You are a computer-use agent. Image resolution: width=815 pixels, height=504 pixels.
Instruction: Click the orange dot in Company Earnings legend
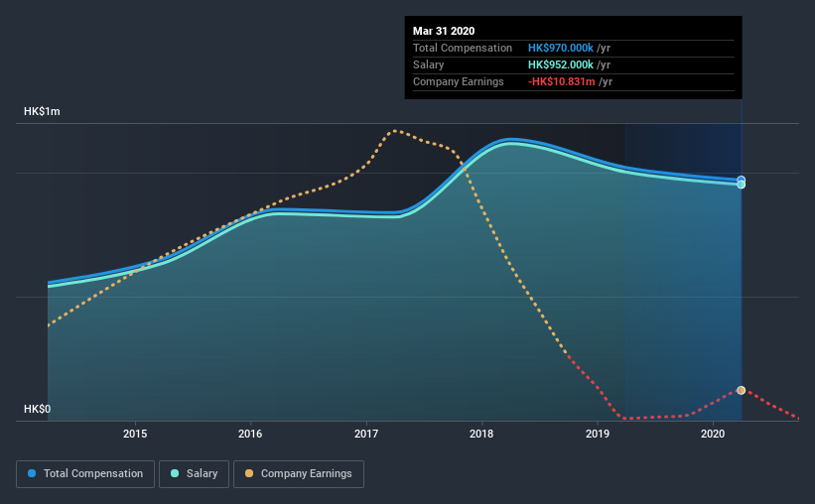[x=249, y=473]
